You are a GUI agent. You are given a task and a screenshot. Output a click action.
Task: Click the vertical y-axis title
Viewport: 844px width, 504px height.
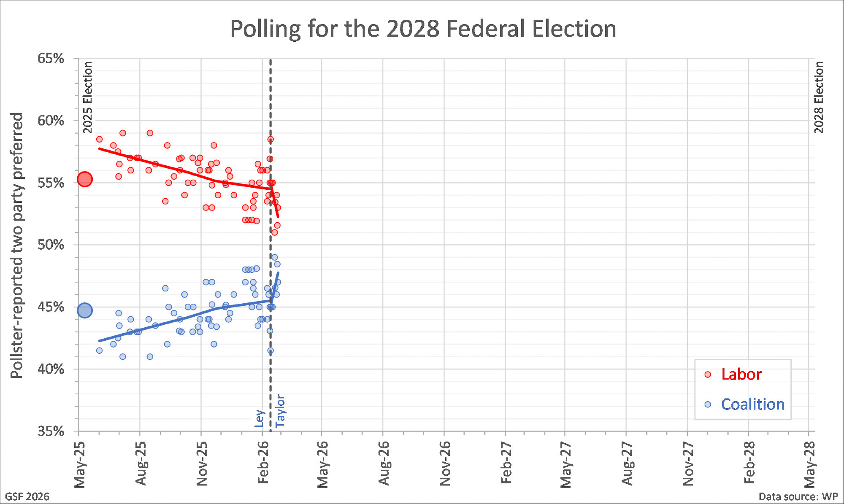pos(17,245)
